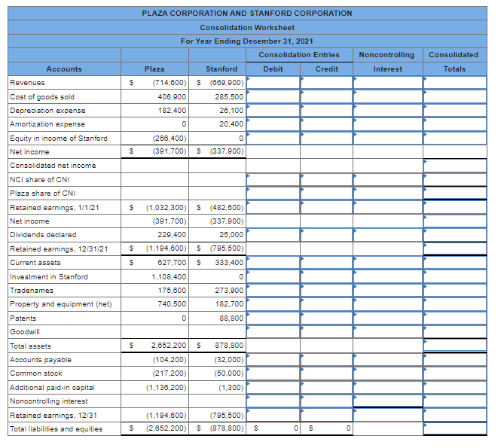
Task: Click Total liabilities and equities Totals cell
Action: point(455,428)
